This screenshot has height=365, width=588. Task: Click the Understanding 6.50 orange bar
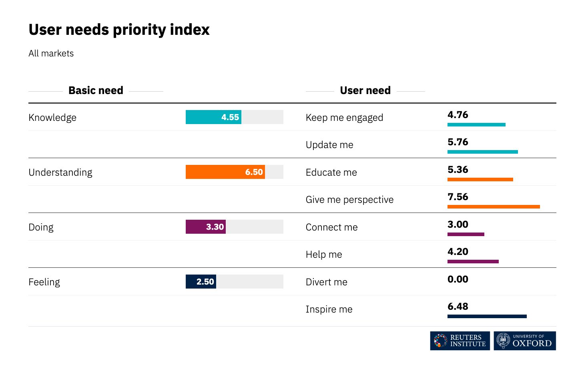point(225,172)
